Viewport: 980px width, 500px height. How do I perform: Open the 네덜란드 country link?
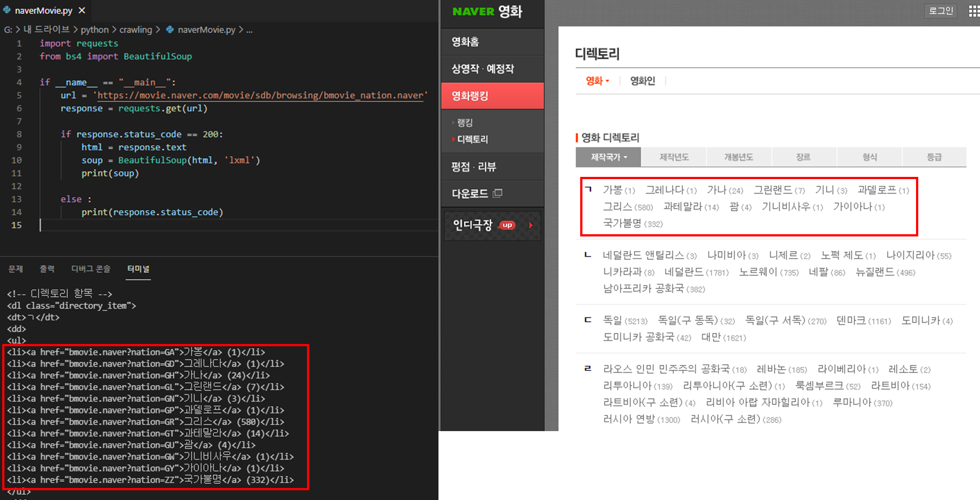click(x=684, y=272)
